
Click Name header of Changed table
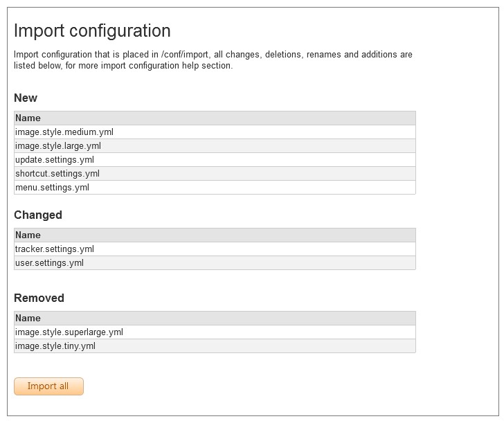[x=28, y=235]
